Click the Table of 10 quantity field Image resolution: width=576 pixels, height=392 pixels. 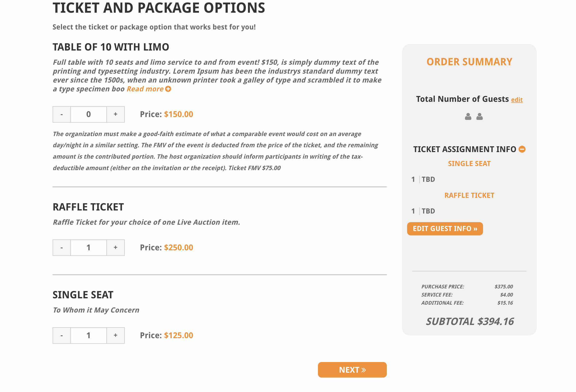[88, 114]
